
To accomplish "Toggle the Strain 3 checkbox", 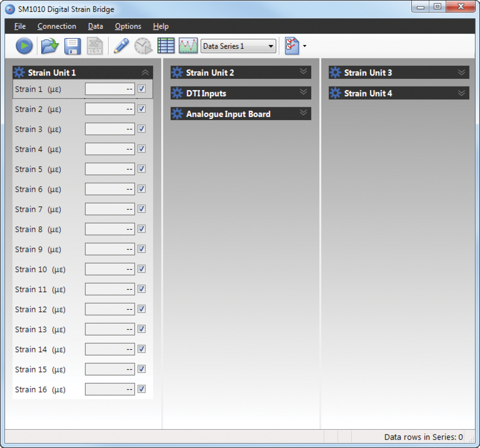I will [x=142, y=129].
